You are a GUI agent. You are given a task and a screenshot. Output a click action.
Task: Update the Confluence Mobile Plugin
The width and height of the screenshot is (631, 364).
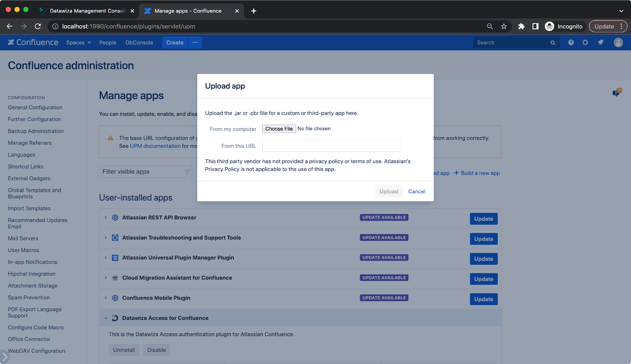point(484,299)
